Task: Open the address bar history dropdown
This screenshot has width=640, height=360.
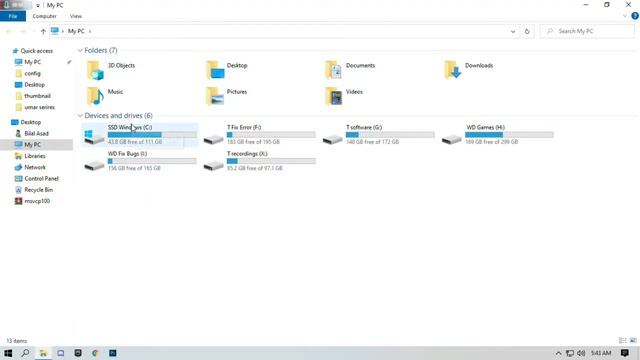Action: (x=513, y=31)
